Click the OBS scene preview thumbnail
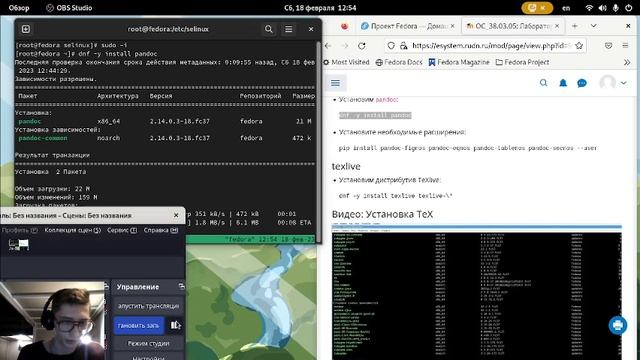Viewport: 640px width, 360px height. coord(19,244)
